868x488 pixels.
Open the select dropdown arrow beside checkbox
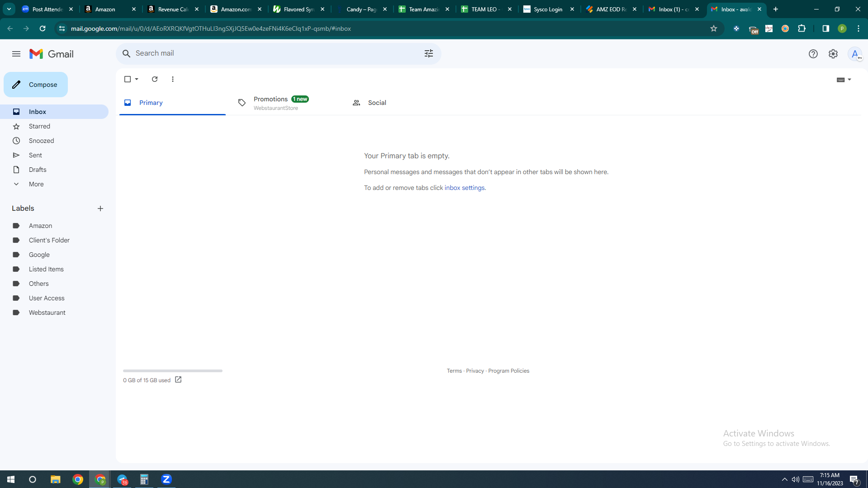pos(137,79)
